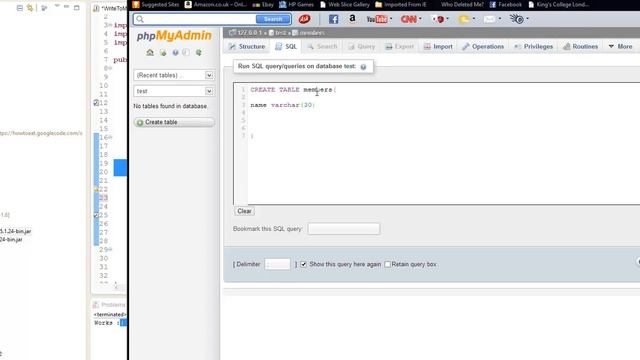Open the Ebay bookmark
This screenshot has width=640, height=360.
(x=263, y=5)
